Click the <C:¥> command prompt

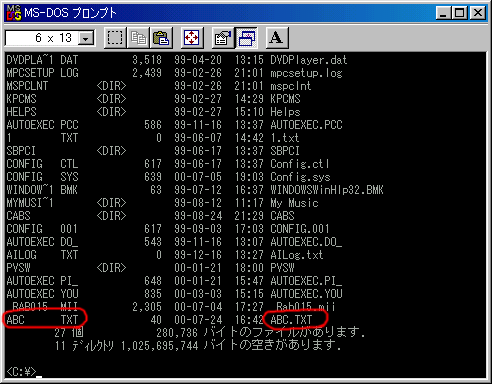pyautogui.click(x=21, y=372)
